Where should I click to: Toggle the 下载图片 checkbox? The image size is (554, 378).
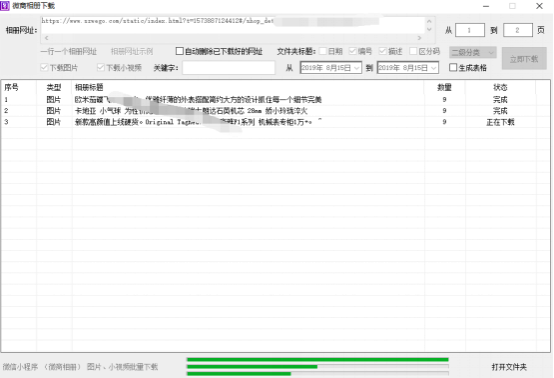pos(44,67)
